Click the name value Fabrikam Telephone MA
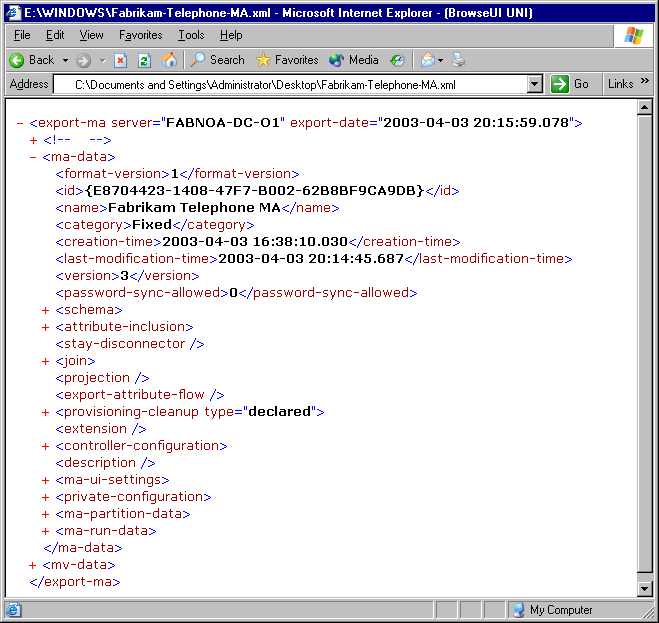 coord(194,208)
